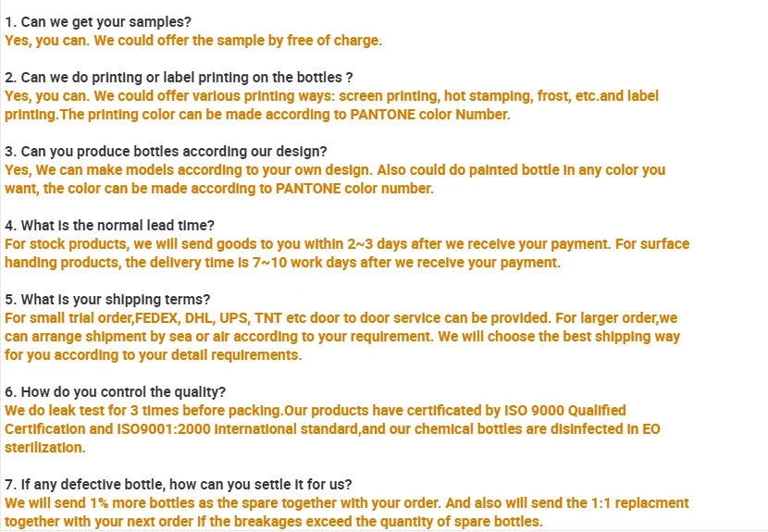Image resolution: width=768 pixels, height=532 pixels.
Task: Click question 2 about label printing on bottles
Action: pyautogui.click(x=179, y=78)
